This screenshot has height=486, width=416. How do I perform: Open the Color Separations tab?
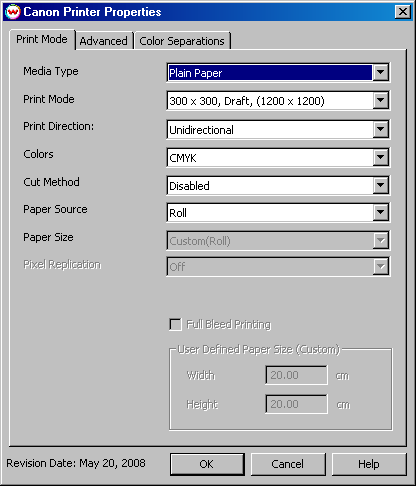182,41
